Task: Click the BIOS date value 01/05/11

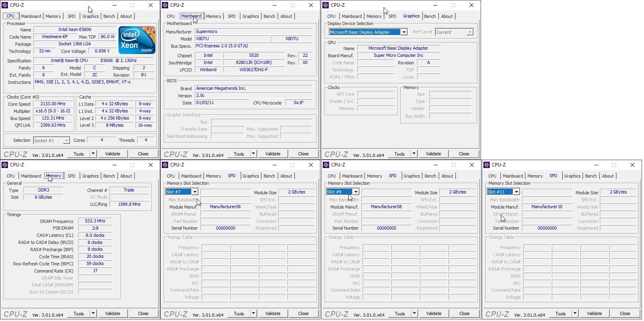Action: click(222, 103)
